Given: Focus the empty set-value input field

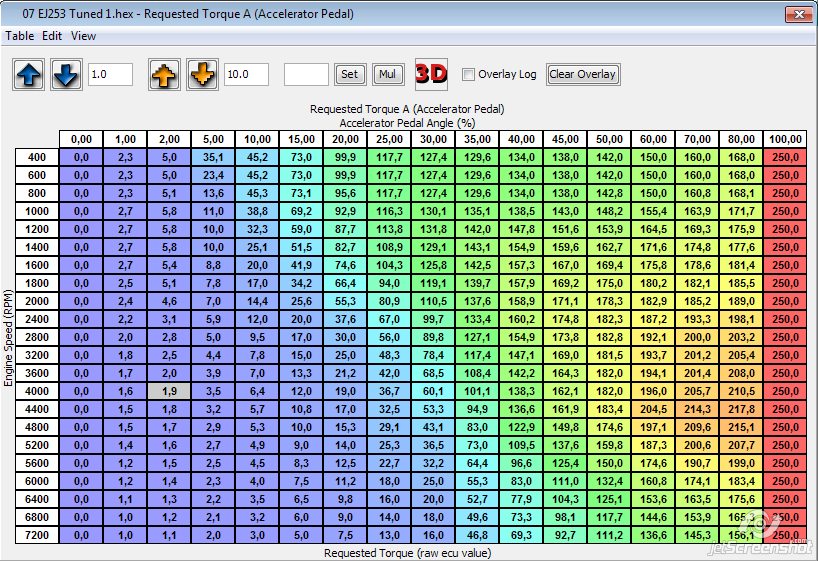Looking at the screenshot, I should 306,74.
